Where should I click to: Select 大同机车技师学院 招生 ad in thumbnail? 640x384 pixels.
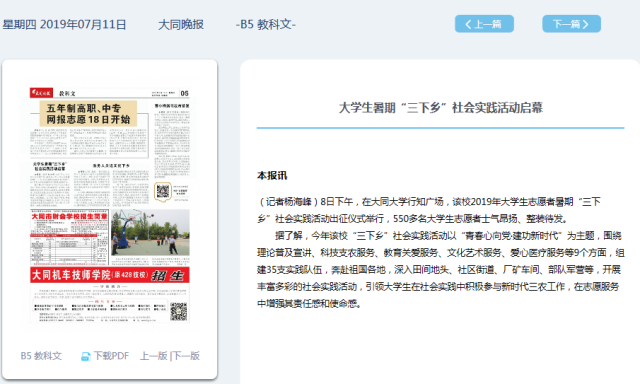point(110,275)
